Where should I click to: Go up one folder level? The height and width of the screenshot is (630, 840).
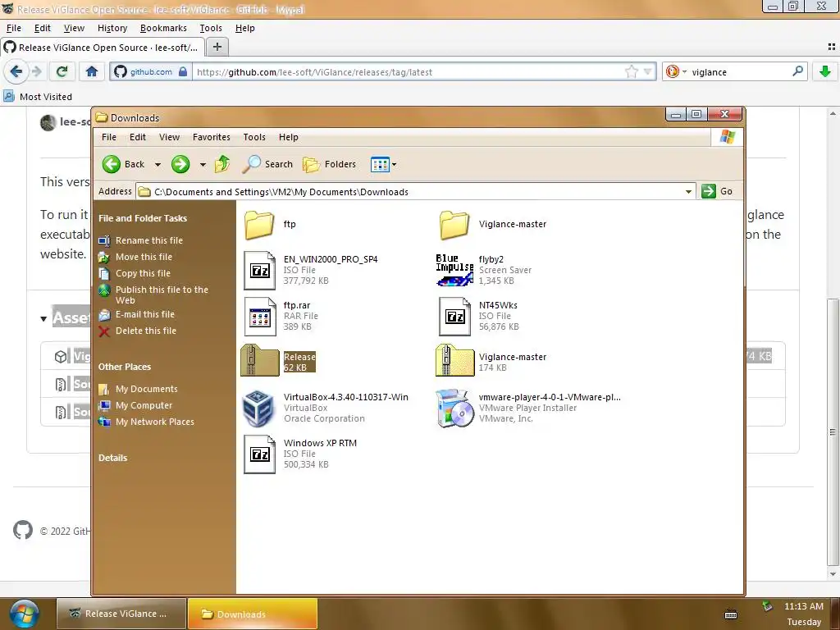pyautogui.click(x=222, y=164)
